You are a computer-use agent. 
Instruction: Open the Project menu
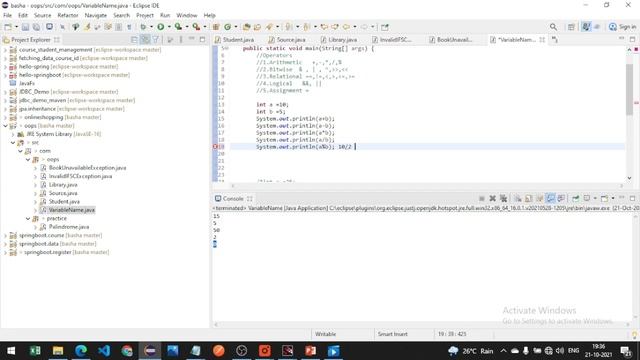(145, 15)
